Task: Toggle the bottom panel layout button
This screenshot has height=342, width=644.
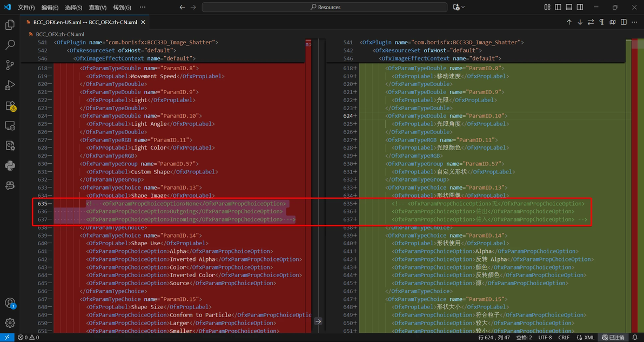Action: pos(569,7)
